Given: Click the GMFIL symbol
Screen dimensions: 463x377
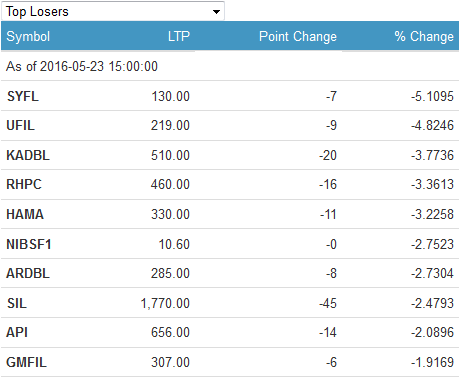Looking at the screenshot, I should pyautogui.click(x=27, y=362).
